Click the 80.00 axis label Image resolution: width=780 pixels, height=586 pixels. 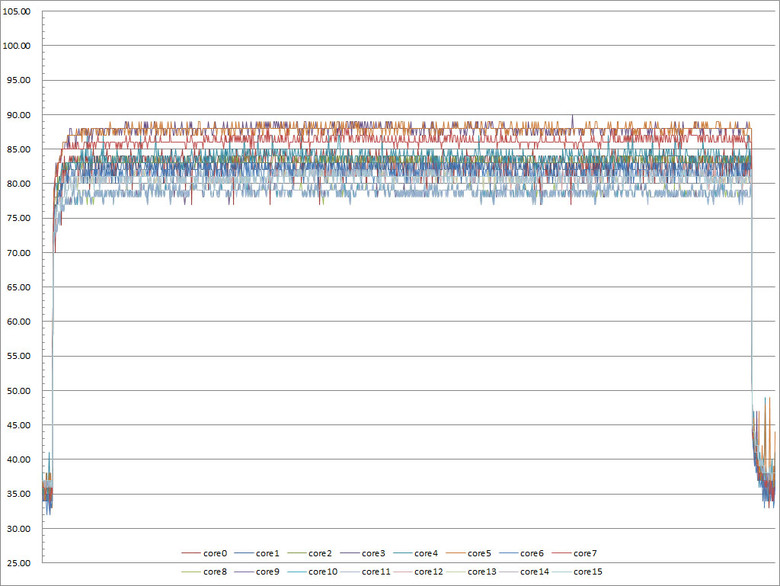pyautogui.click(x=18, y=184)
